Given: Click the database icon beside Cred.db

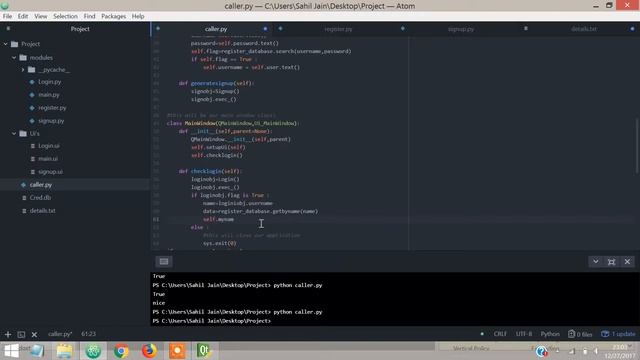Looking at the screenshot, I should pyautogui.click(x=24, y=198).
